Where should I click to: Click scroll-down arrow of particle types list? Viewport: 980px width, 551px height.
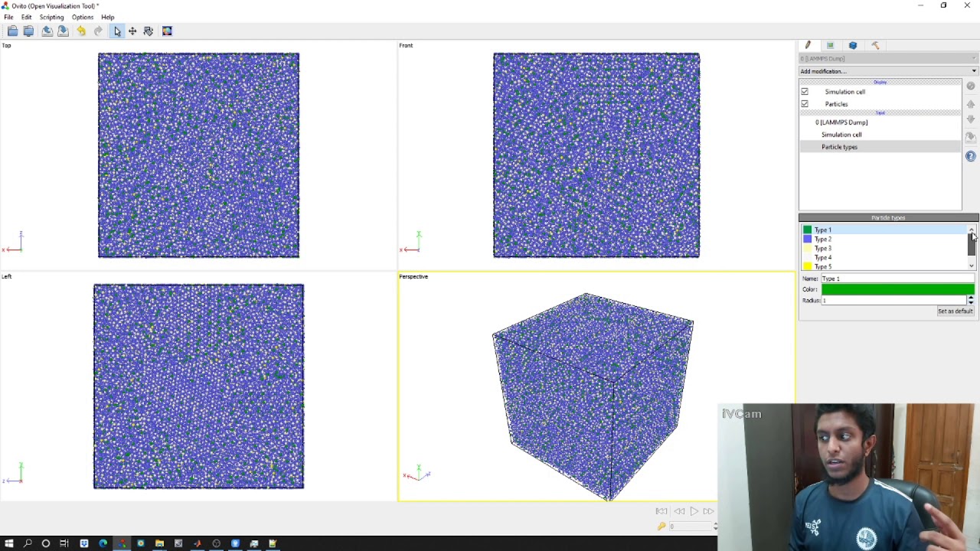972,266
